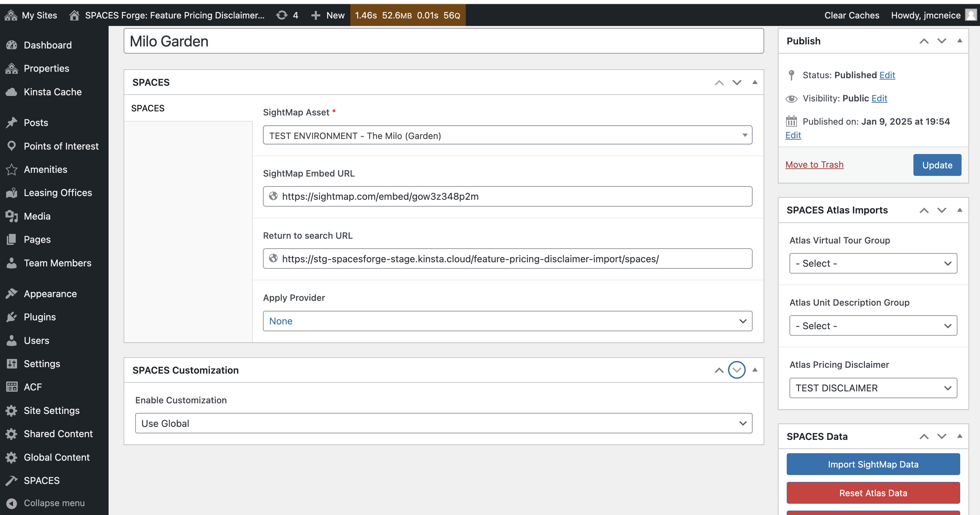Open the Apply Provider dropdown
Viewport: 980px width, 515px height.
point(507,321)
